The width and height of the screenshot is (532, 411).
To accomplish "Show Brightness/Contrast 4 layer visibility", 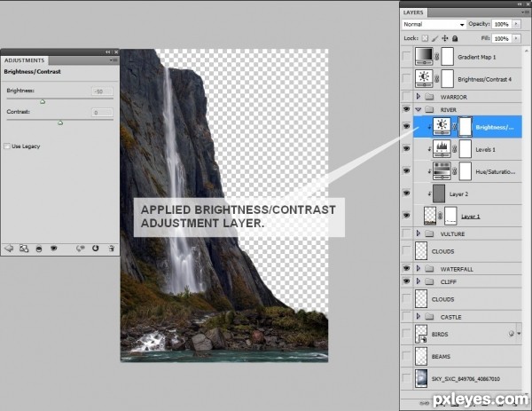I will 406,78.
